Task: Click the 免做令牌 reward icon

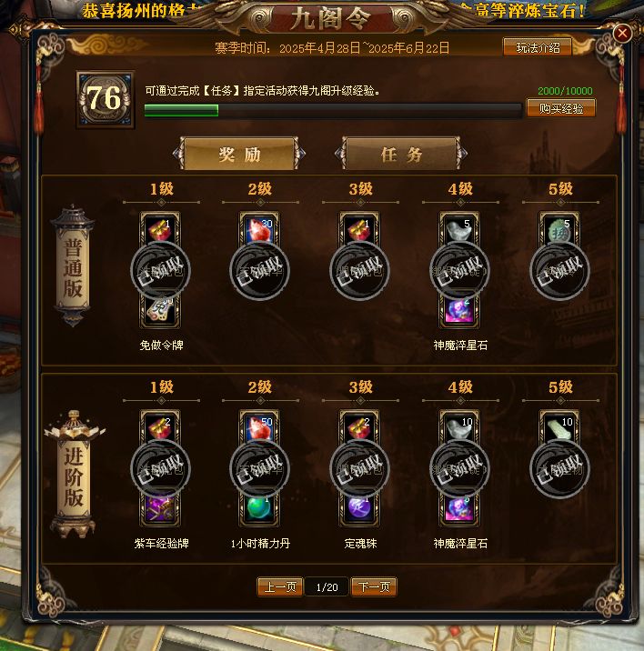Action: tap(160, 311)
